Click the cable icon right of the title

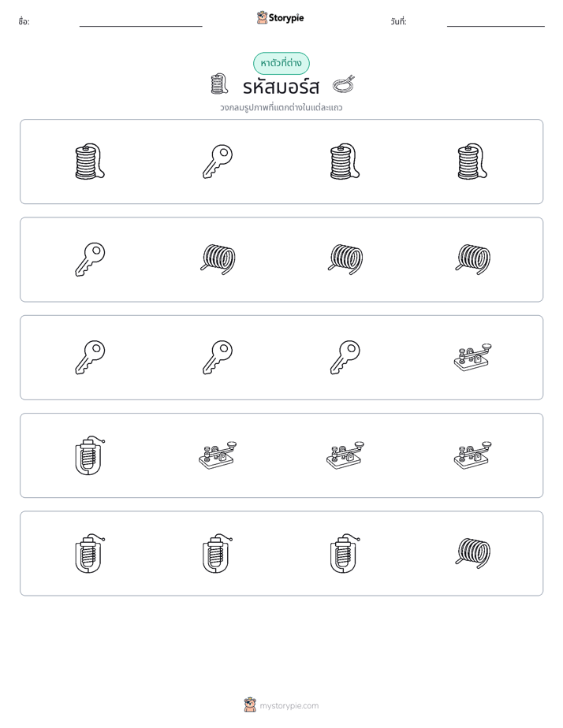point(344,85)
